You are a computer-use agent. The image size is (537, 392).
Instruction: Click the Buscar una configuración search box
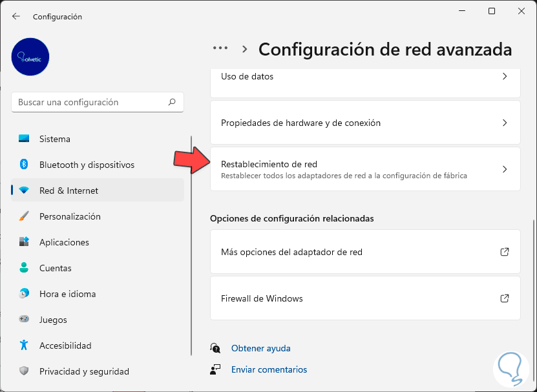90,102
